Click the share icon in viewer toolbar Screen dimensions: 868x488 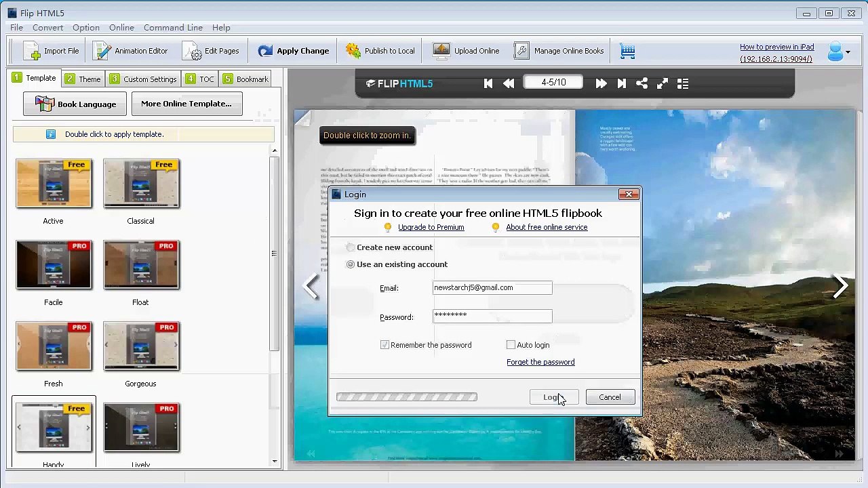642,83
